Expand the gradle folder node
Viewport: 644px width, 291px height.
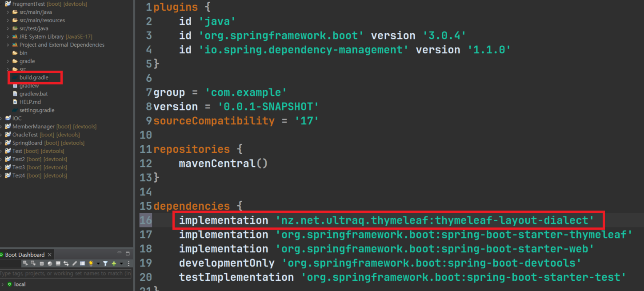tap(8, 61)
